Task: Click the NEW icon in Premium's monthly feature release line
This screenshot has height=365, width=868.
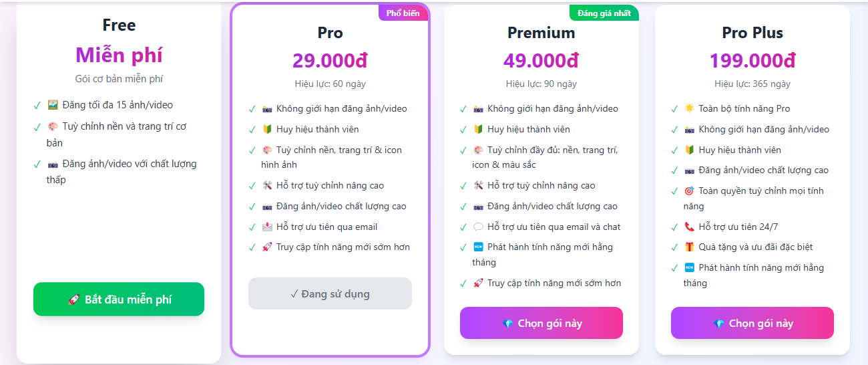Action: tap(478, 247)
